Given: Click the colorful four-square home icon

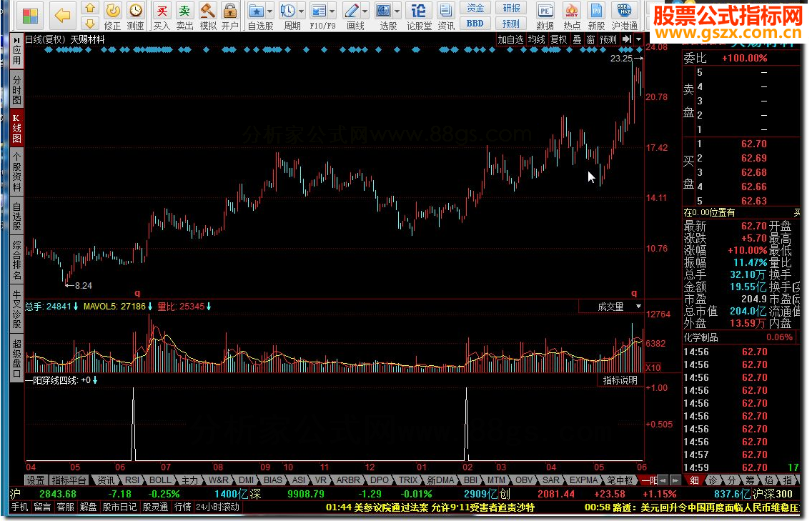Looking at the screenshot, I should (x=31, y=16).
